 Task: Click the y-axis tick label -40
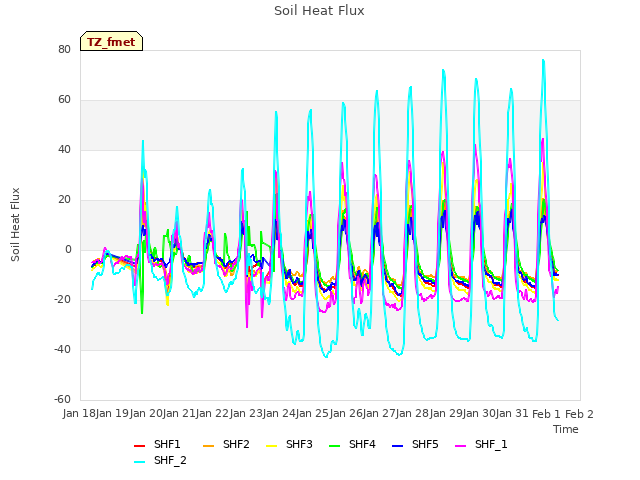click(62, 349)
